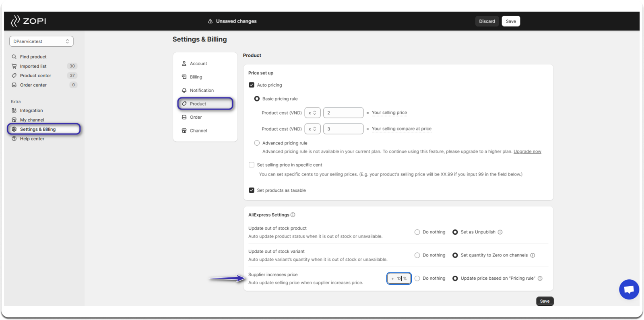Open Product settings tab
The image size is (644, 320).
pyautogui.click(x=205, y=104)
